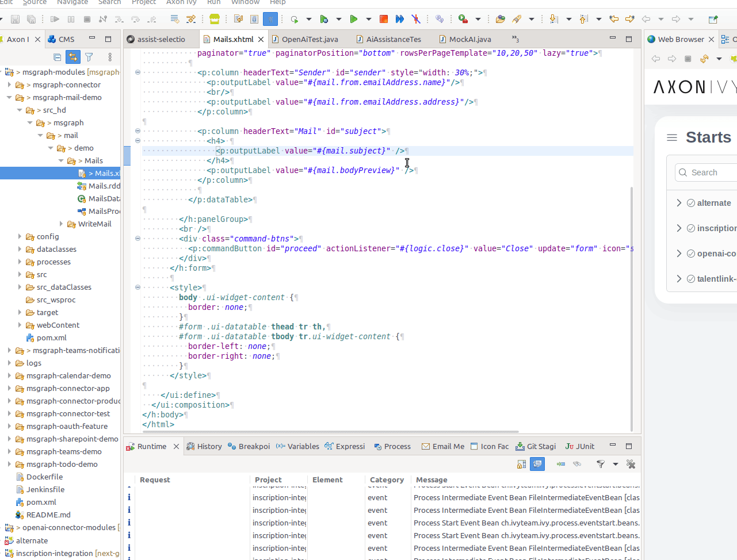Click the red Terminate icon
The width and height of the screenshot is (737, 560).
tap(384, 18)
